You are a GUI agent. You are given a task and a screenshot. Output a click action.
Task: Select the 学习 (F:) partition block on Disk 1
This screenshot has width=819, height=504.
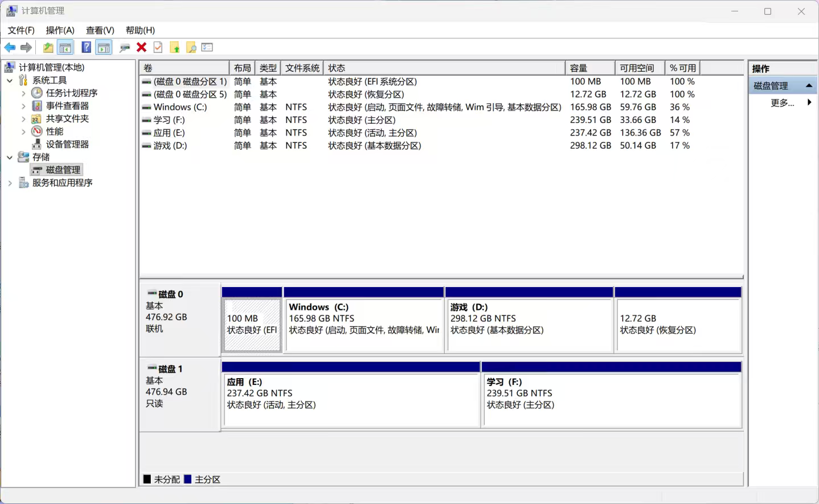pyautogui.click(x=612, y=395)
